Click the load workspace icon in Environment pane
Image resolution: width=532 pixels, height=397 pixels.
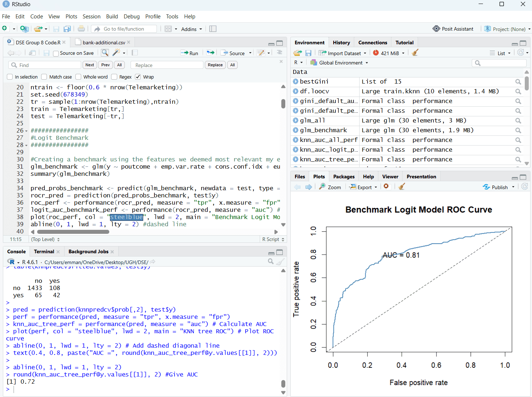click(x=298, y=53)
